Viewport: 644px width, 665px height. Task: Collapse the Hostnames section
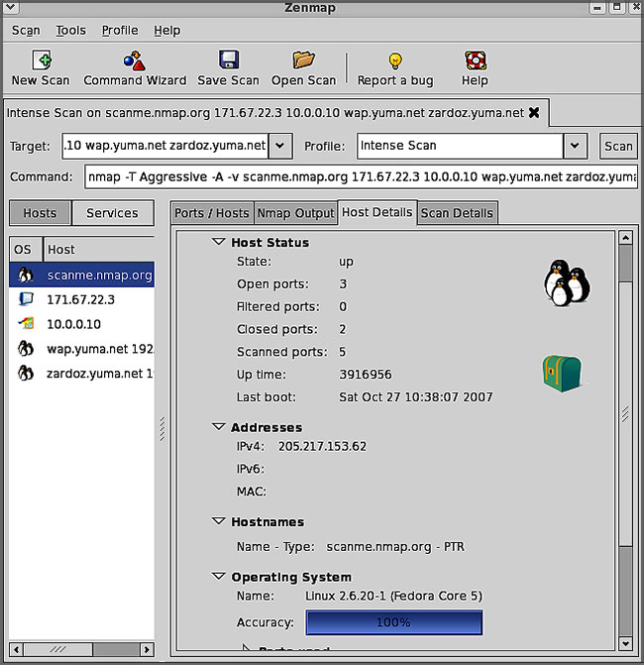click(x=218, y=521)
